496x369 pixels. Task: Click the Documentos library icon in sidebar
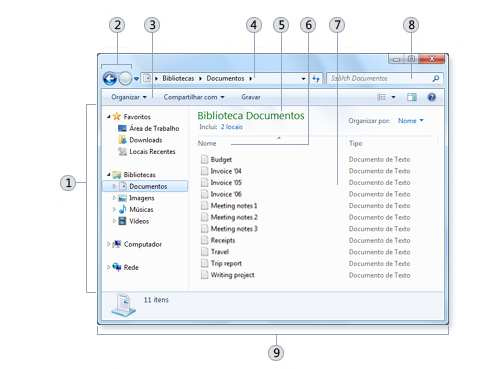click(123, 186)
